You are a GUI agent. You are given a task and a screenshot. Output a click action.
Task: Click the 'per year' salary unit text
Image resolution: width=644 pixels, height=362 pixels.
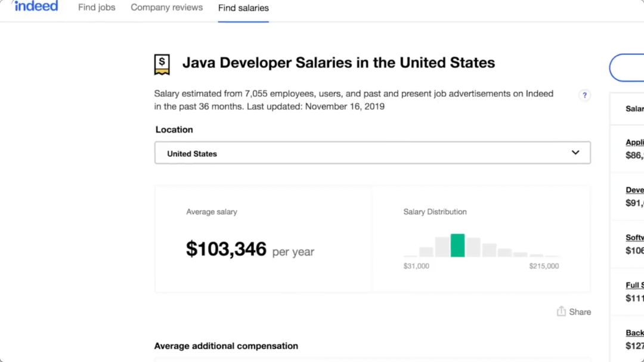point(293,252)
